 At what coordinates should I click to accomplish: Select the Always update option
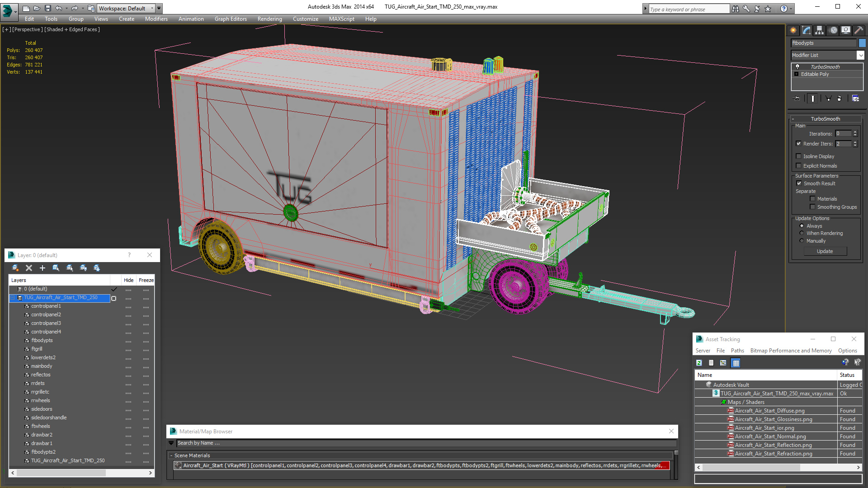(802, 226)
